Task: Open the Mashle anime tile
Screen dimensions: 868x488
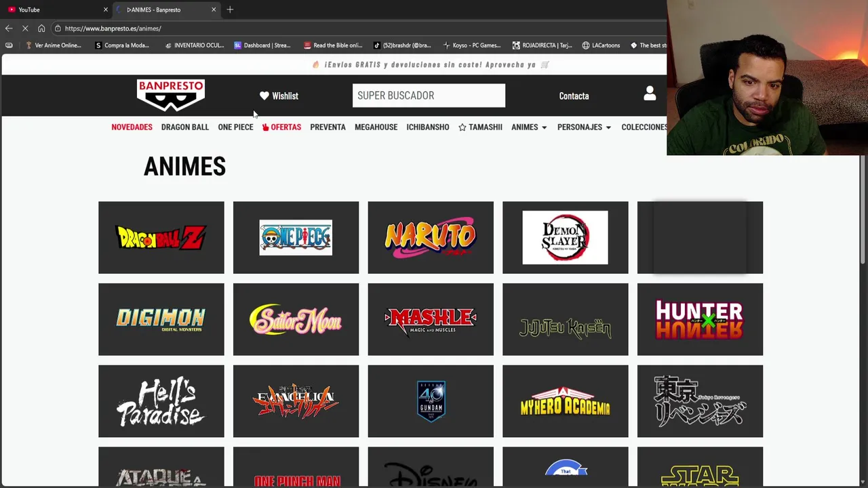Action: point(431,319)
